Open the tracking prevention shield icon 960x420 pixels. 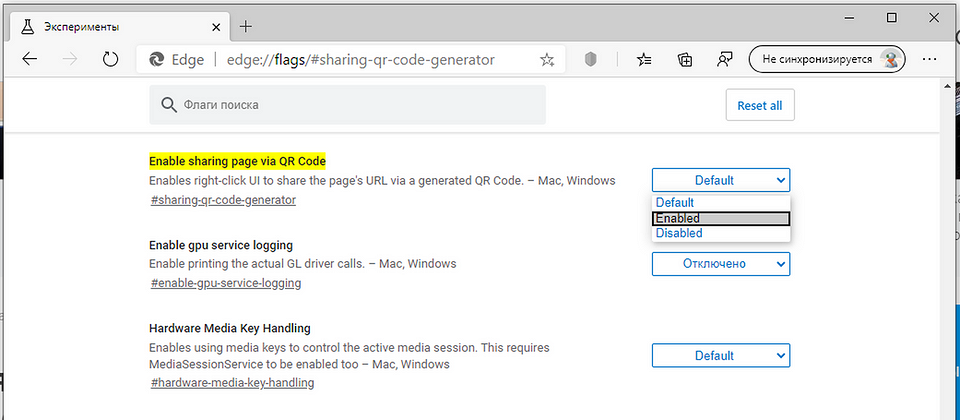point(590,59)
